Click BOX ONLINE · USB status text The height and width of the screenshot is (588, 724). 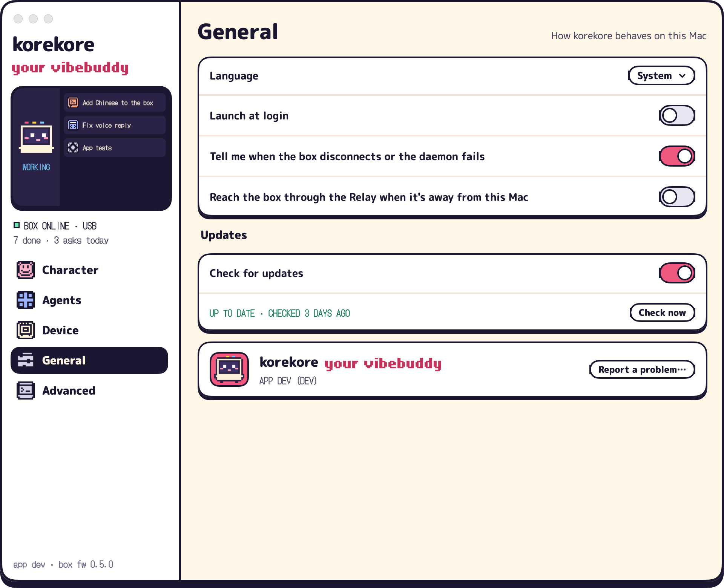[x=60, y=226]
